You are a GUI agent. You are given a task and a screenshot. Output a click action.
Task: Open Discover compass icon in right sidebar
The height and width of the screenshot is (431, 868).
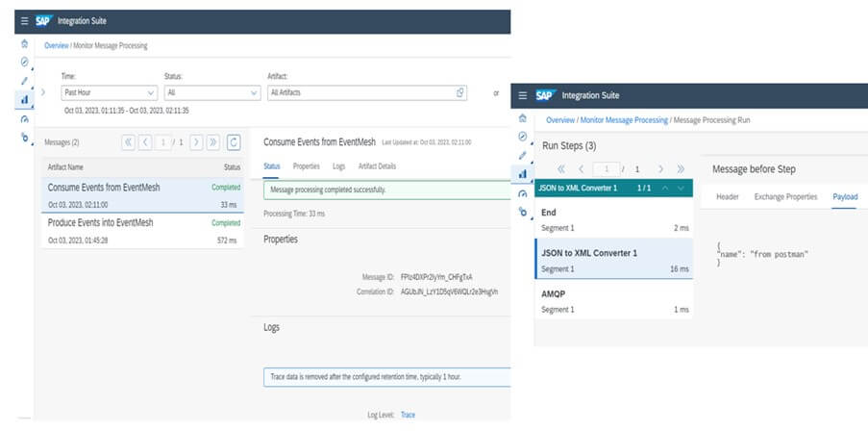point(523,137)
